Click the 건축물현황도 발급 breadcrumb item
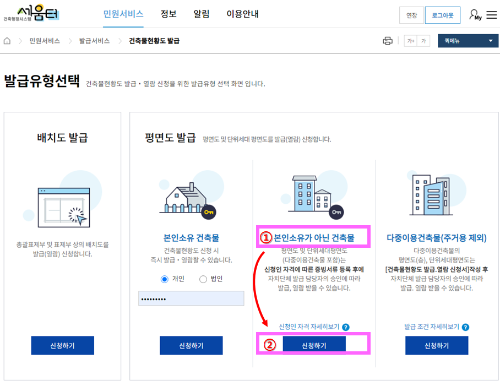Image resolution: width=500 pixels, height=381 pixels. tap(154, 41)
